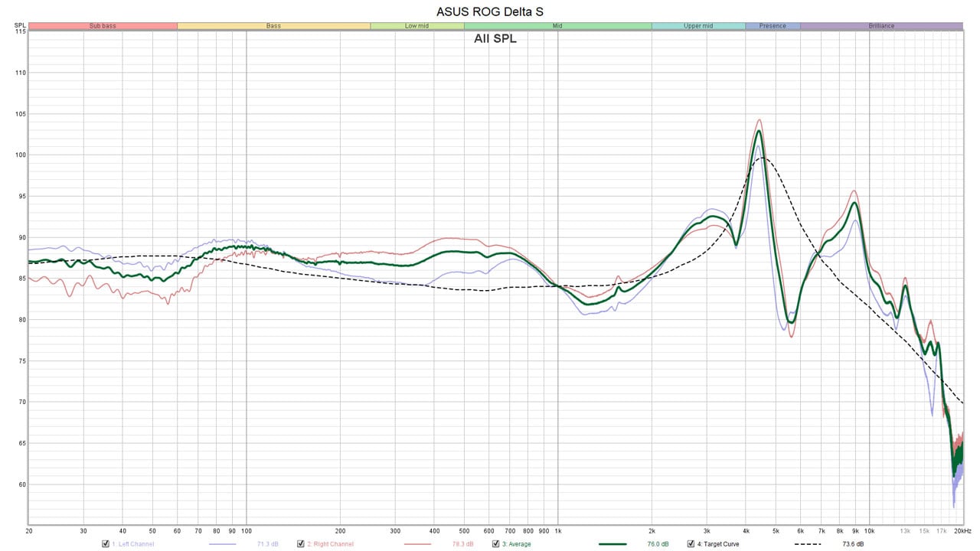
Task: Click the 73.6 dB Target Curve value
Action: (x=854, y=544)
